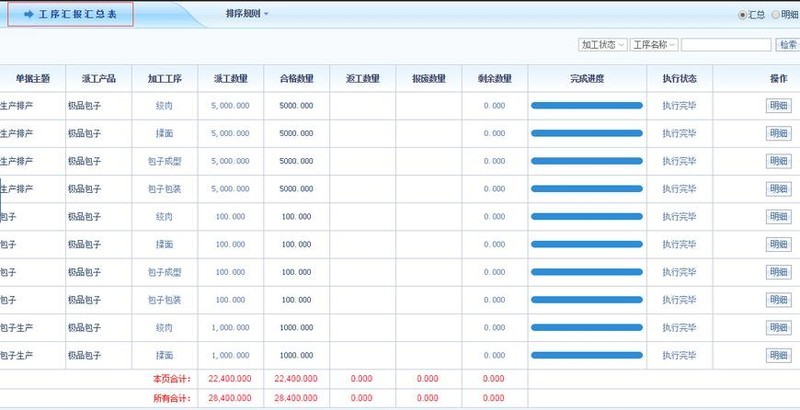Screen dimensions: 800x410
Task: Open 明细 for the 100.000 包子包装 row
Action: 779,300
